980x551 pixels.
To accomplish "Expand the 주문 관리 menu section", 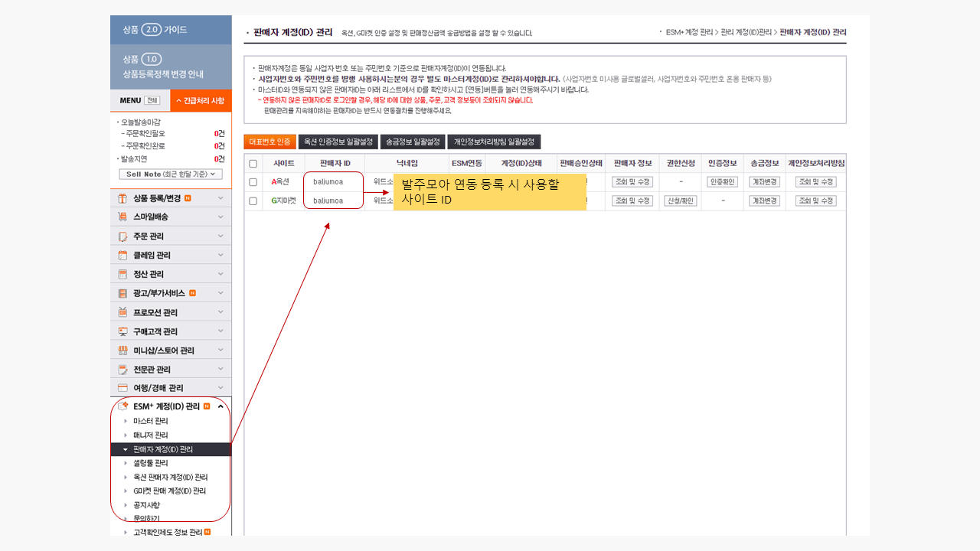I will [220, 236].
